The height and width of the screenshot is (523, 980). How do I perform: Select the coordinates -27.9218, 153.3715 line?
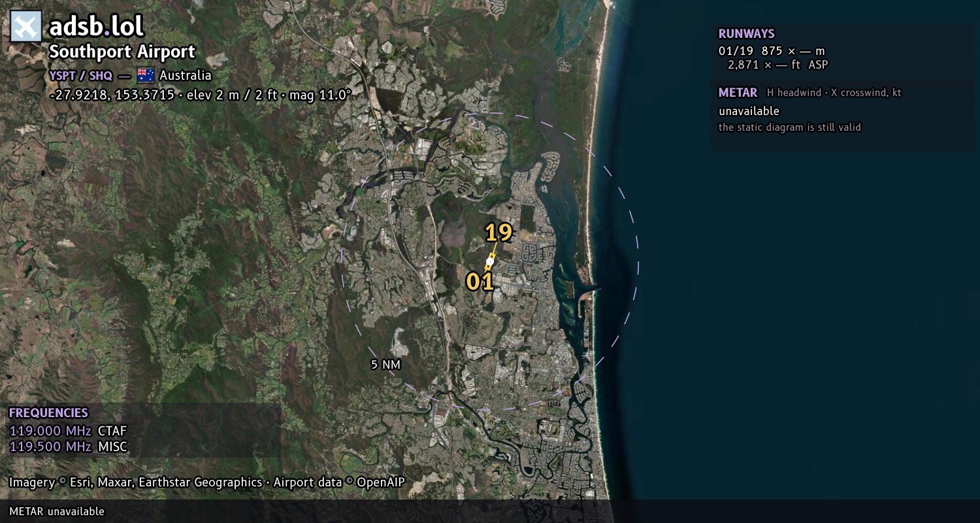pyautogui.click(x=201, y=95)
